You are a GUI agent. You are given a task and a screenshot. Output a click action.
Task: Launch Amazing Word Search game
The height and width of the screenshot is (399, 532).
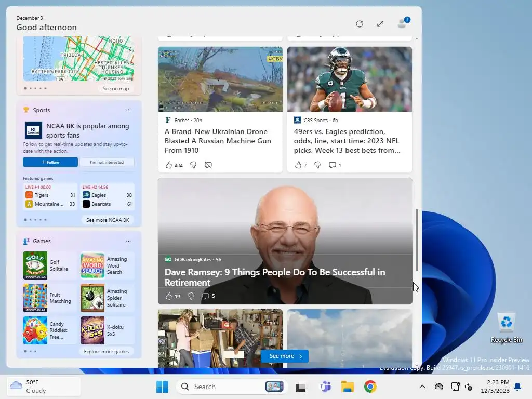click(107, 265)
